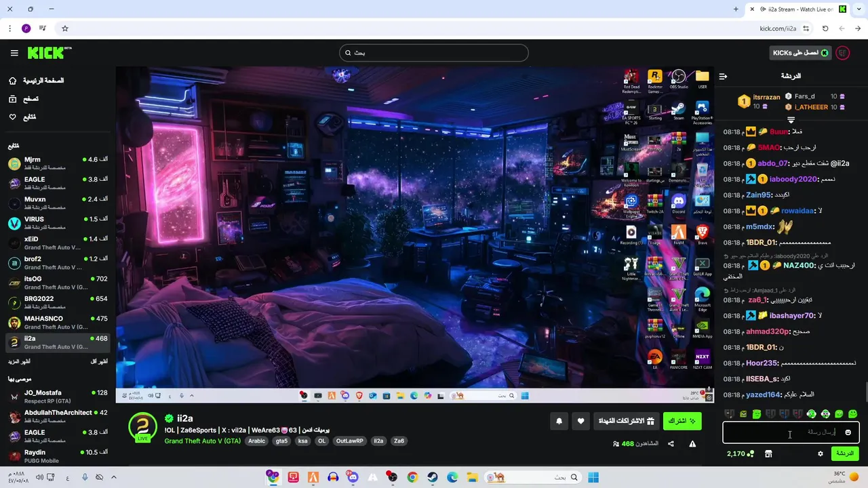
Task: Click the KICK logo
Action: click(50, 53)
